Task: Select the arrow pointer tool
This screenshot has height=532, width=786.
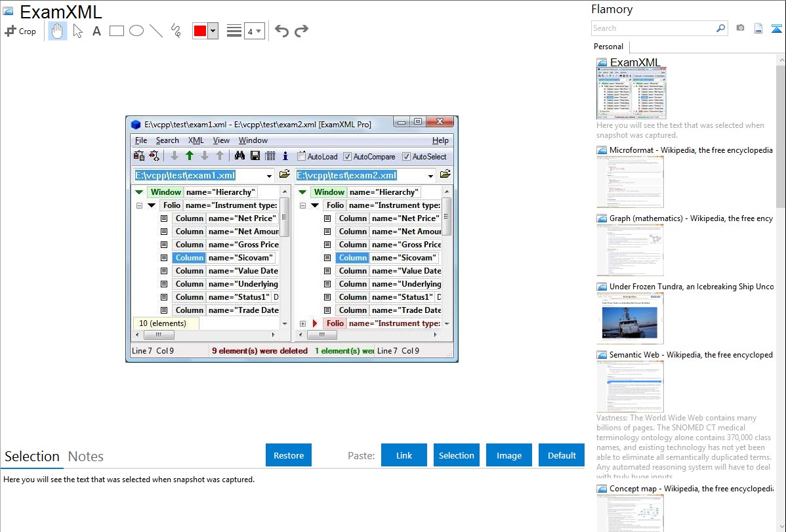Action: tap(77, 31)
